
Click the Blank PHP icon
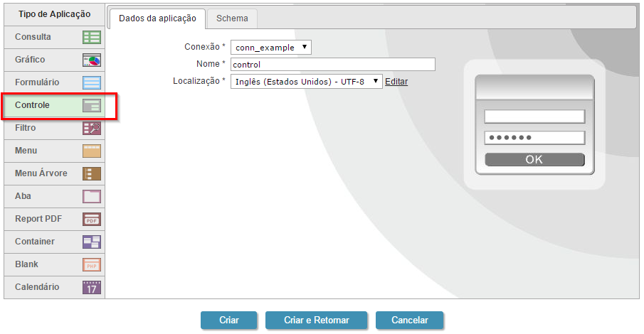tap(92, 264)
